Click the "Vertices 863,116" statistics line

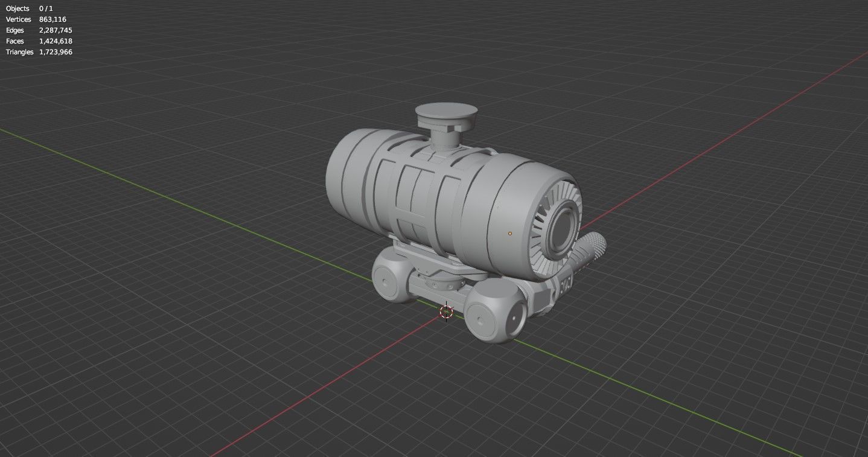(36, 19)
